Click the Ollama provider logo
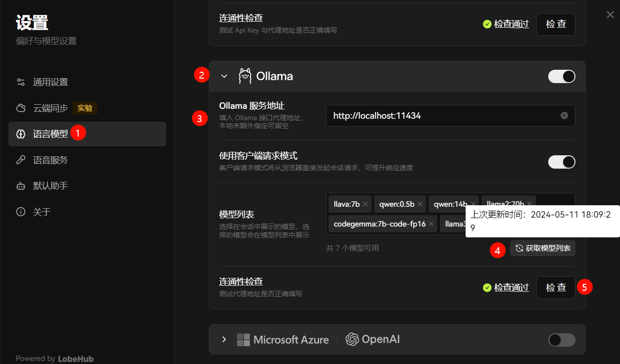 (245, 76)
